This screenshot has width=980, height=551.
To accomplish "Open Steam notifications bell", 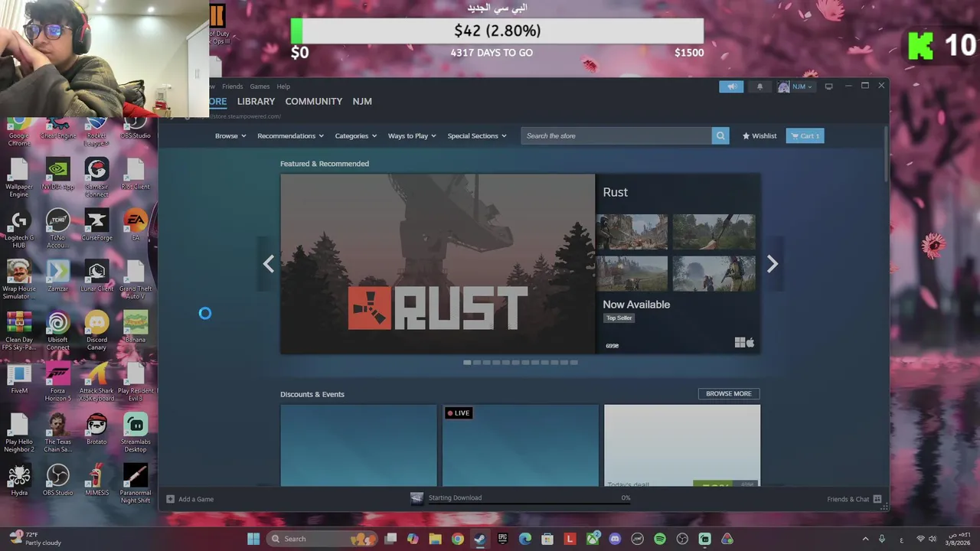I will tap(759, 86).
